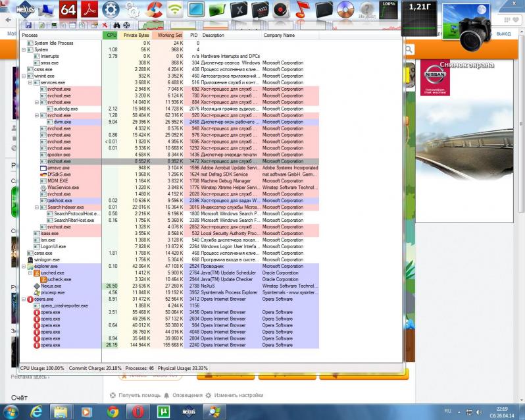Collapse the System process tree node

click(x=24, y=49)
